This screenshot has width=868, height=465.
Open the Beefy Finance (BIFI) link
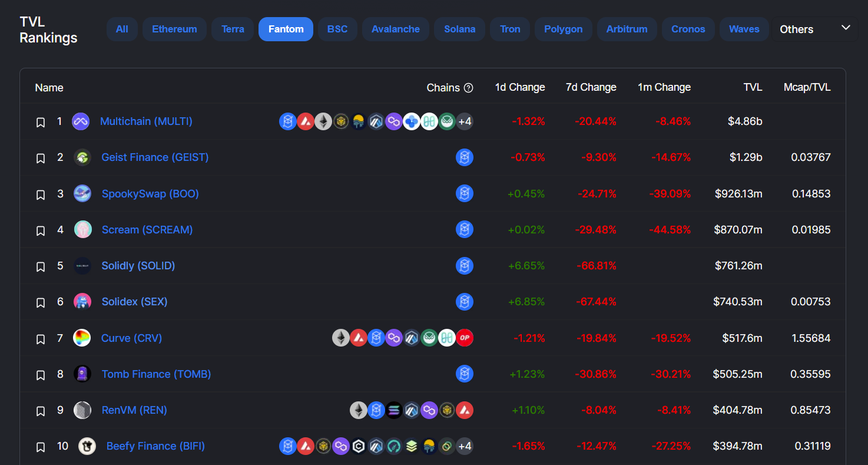click(x=155, y=446)
